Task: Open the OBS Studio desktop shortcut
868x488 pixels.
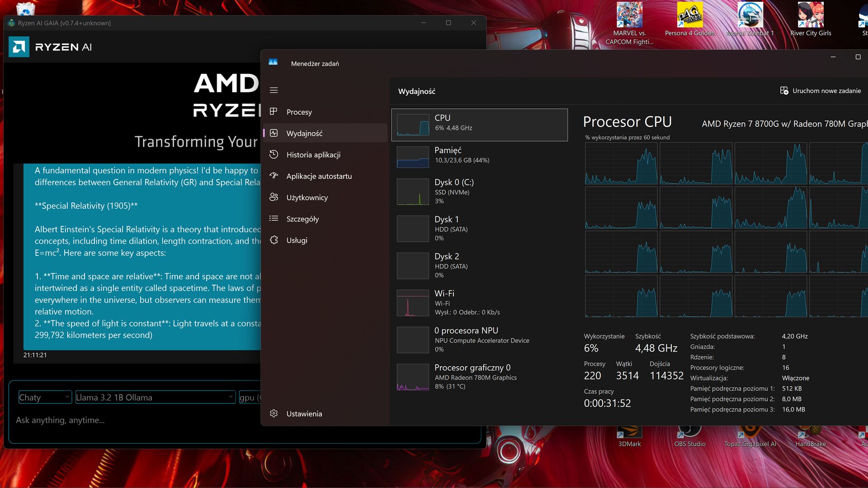Action: [x=689, y=437]
